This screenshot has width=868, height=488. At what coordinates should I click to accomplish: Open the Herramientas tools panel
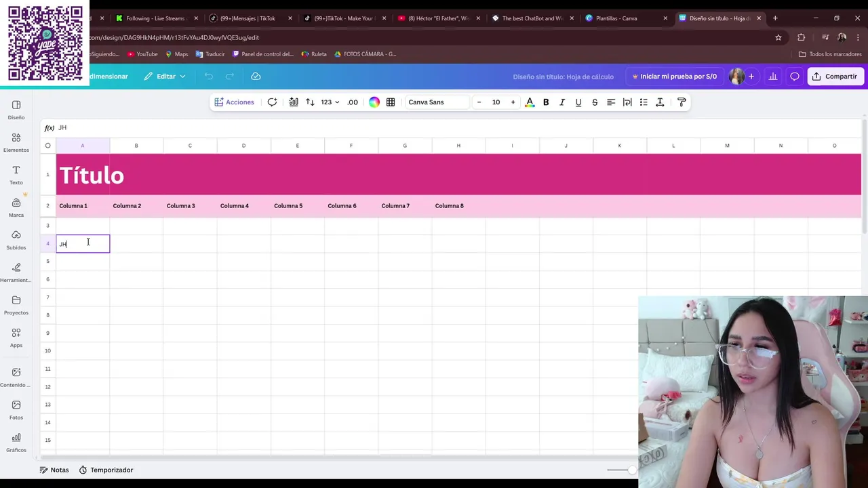point(16,272)
